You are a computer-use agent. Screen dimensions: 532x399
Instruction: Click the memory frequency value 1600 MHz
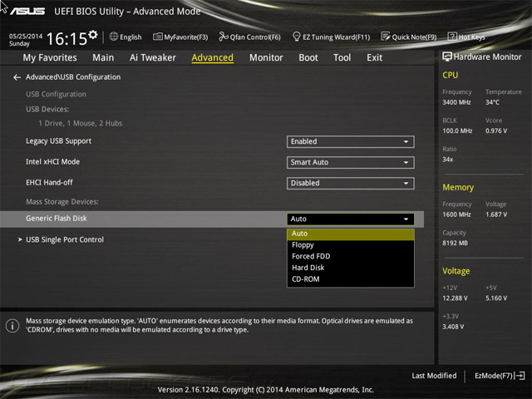[456, 214]
